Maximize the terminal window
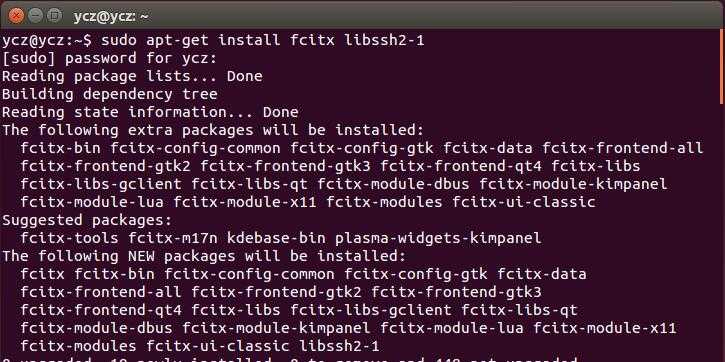Screen dimensions: 725x362 tap(55, 16)
